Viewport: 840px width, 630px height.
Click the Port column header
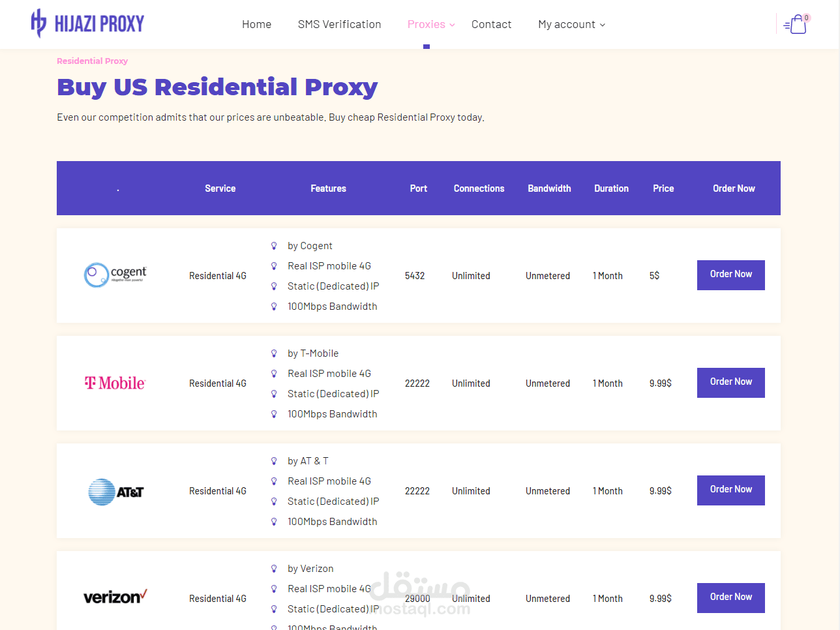coord(419,188)
